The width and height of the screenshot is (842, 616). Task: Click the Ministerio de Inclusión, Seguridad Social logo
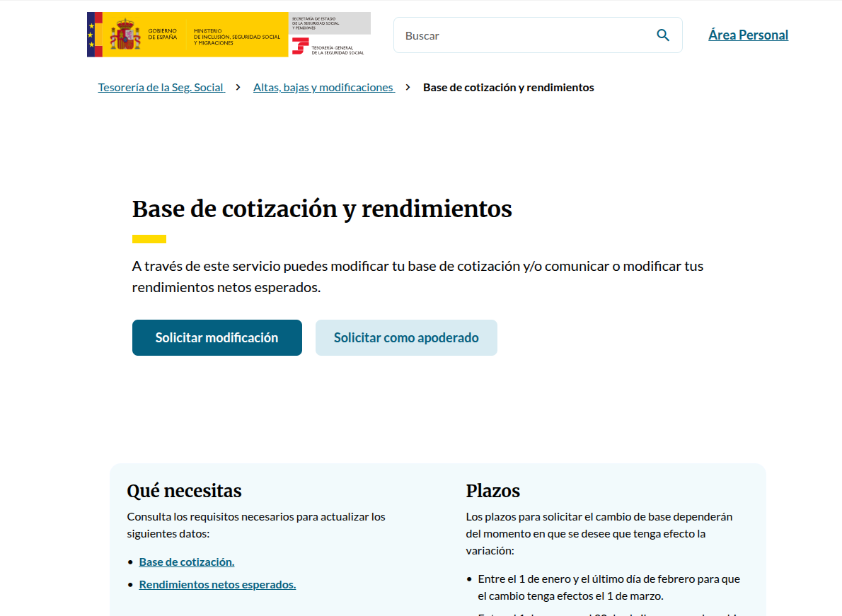coord(237,37)
